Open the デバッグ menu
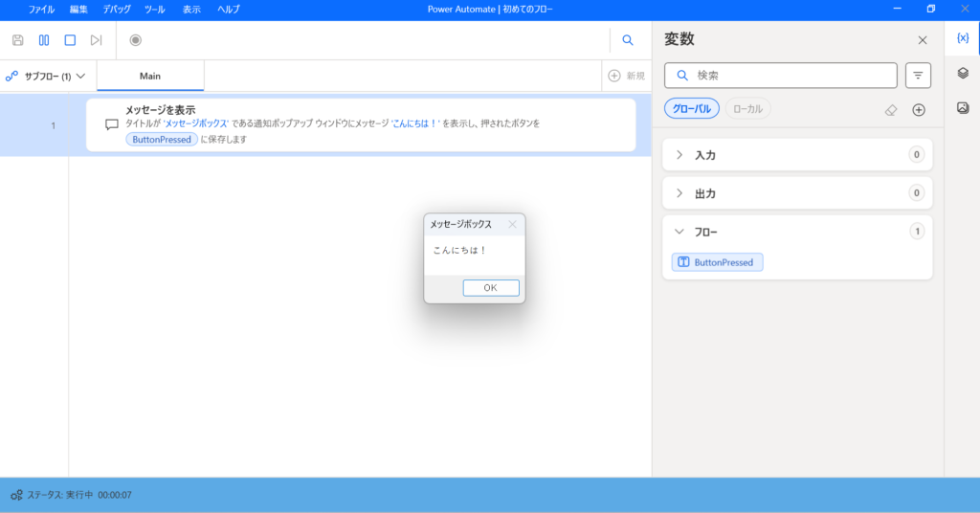Viewport: 980px width, 513px height. coord(117,10)
